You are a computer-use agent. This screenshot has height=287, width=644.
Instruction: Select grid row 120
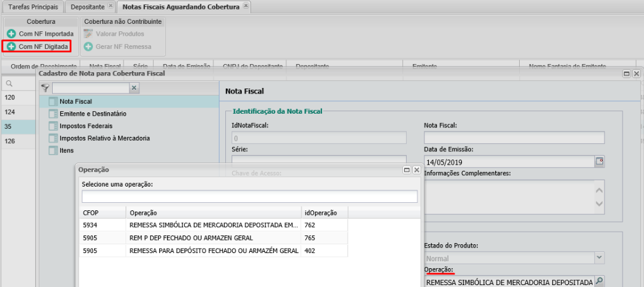point(18,97)
